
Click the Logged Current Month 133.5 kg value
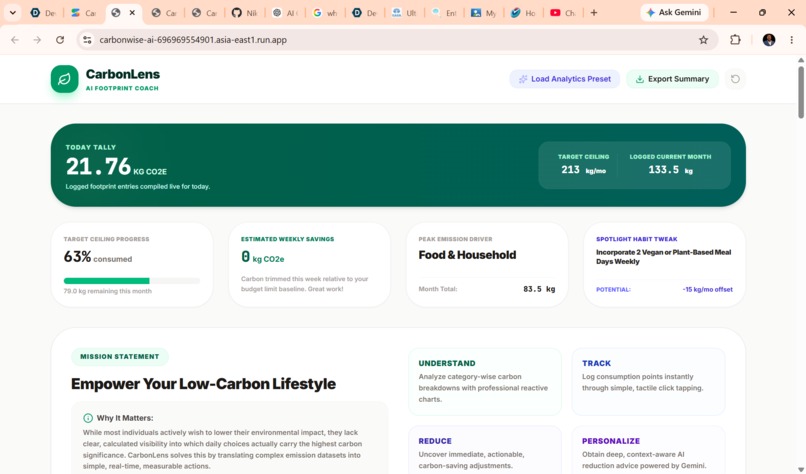670,170
